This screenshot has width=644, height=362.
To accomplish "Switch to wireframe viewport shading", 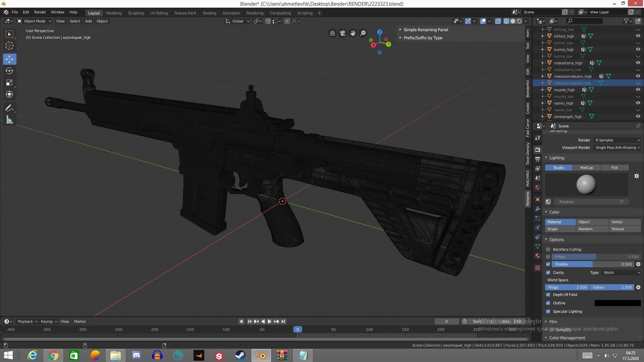I will coord(506,21).
